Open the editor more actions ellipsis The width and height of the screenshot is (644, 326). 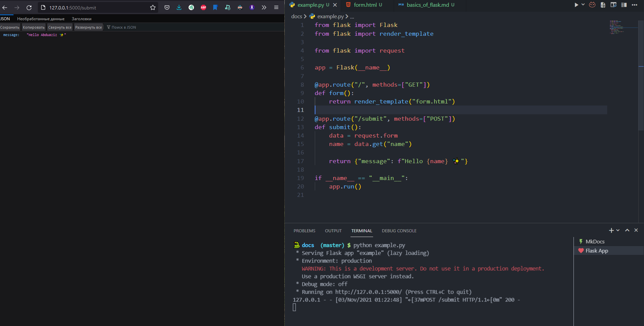(635, 5)
